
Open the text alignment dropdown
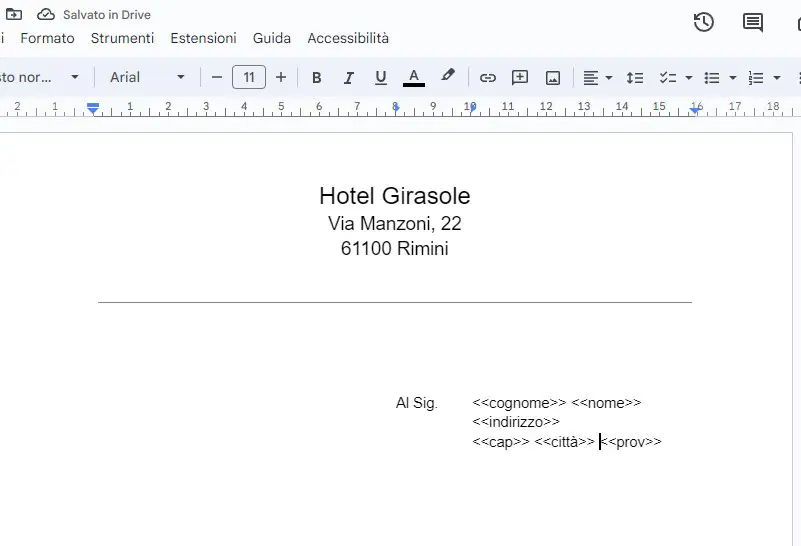[x=597, y=78]
